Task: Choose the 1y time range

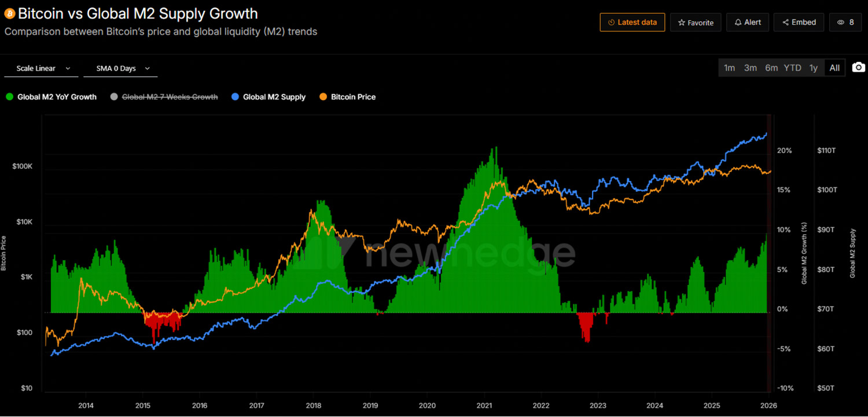Action: coord(813,68)
